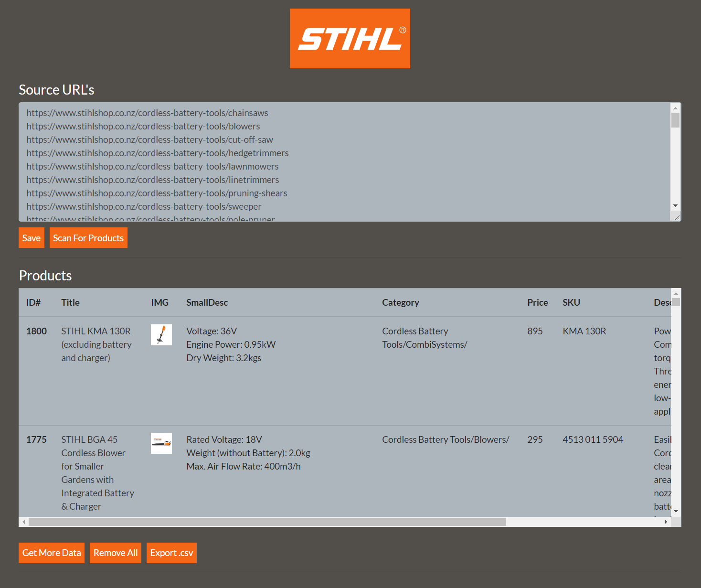Click the Voltage: 36V description cell
Viewport: 701px width, 588px height.
tap(231, 344)
